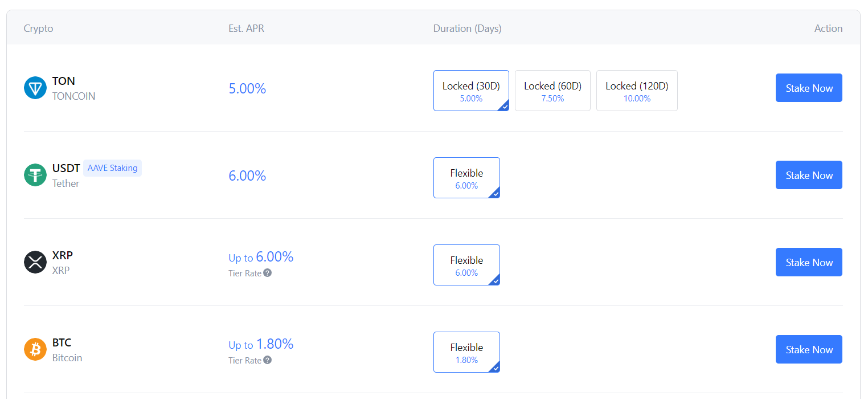Choose TON Locked (120D) 10.00% option

(x=637, y=91)
